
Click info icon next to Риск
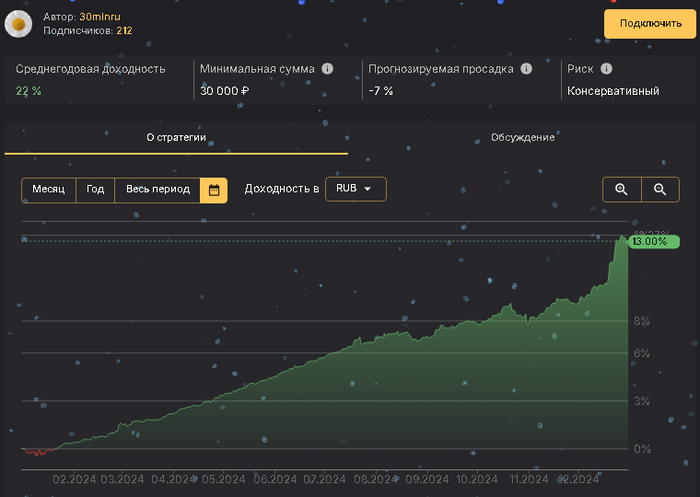click(x=606, y=69)
